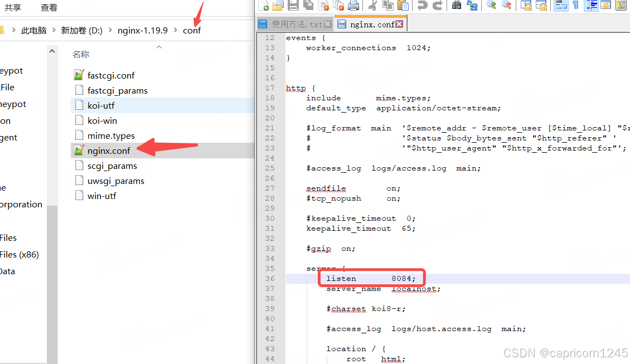This screenshot has height=364, width=630.
Task: Click the navigation pane scroll-up arrow
Action: point(52,51)
